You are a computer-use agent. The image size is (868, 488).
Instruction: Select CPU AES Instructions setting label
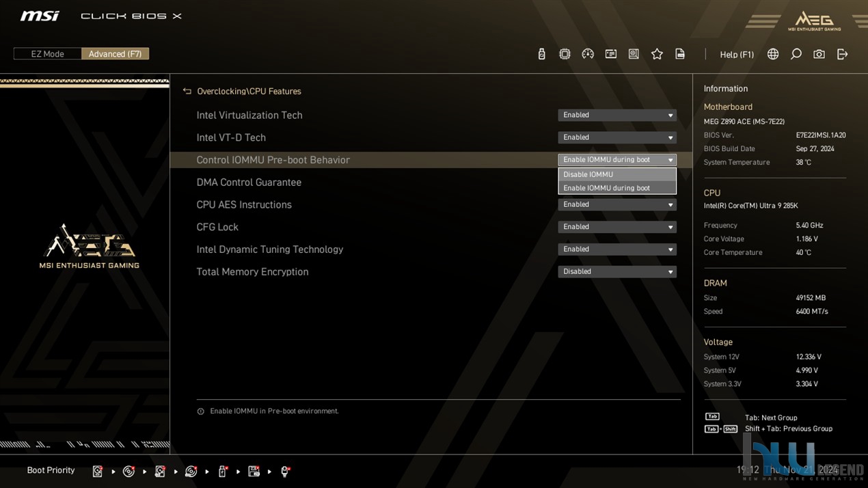pos(244,204)
